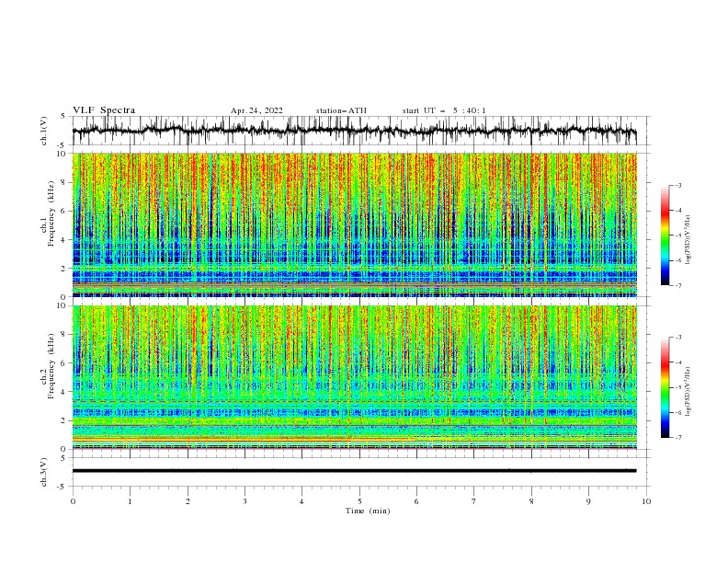728x563 pixels.
Task: Click the time axis tick label '7'
Action: click(x=474, y=501)
